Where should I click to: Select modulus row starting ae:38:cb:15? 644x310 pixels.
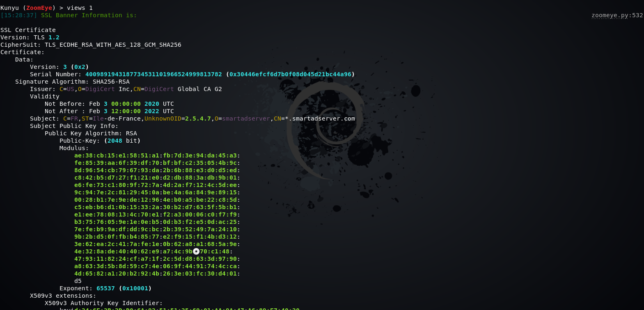[157, 155]
